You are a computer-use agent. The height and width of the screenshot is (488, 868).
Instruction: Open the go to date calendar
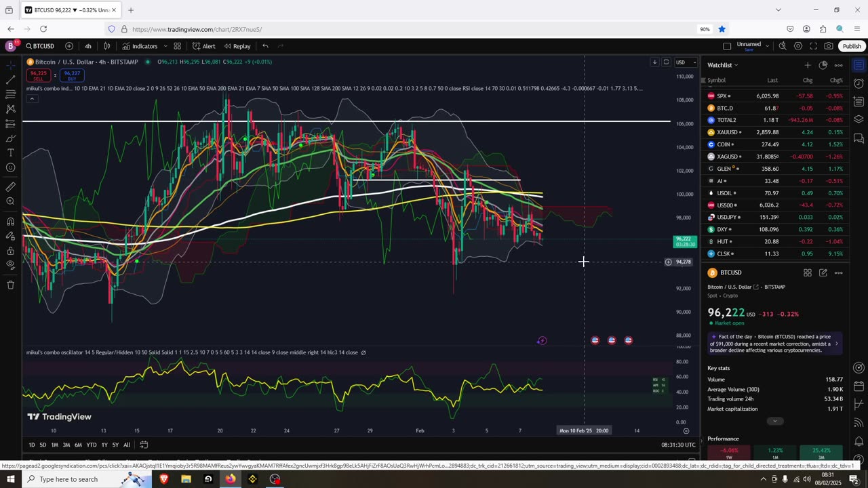[144, 445]
